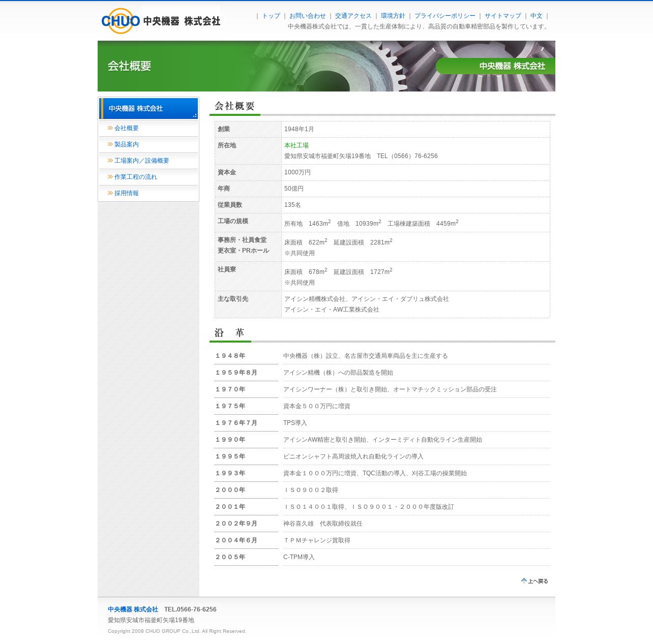This screenshot has width=653, height=644.
Task: Click the アイシン・エイ・AW工業株式会社 client name
Action: point(332,310)
